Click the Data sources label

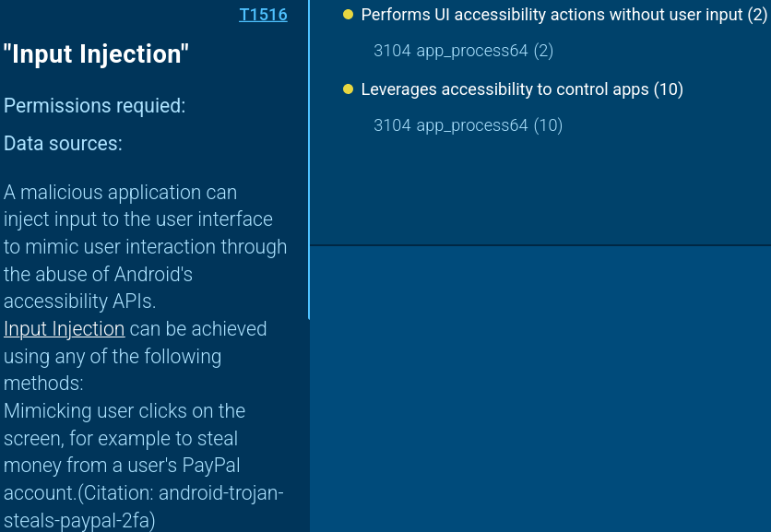pyautogui.click(x=63, y=144)
